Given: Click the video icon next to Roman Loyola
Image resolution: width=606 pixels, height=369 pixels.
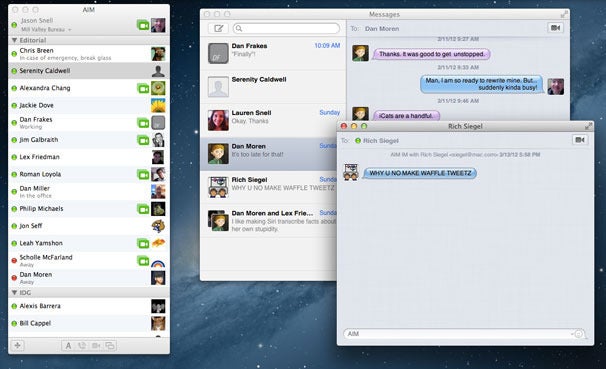Looking at the screenshot, I should 143,175.
